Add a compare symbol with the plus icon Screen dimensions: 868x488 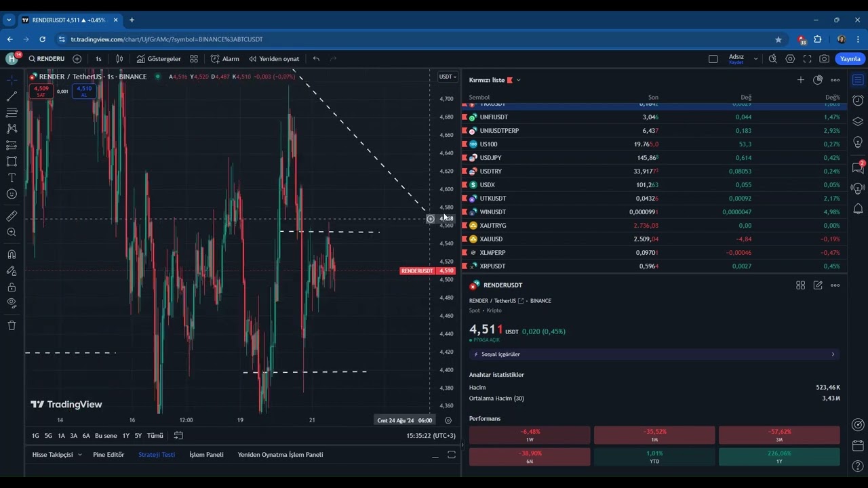(x=77, y=59)
